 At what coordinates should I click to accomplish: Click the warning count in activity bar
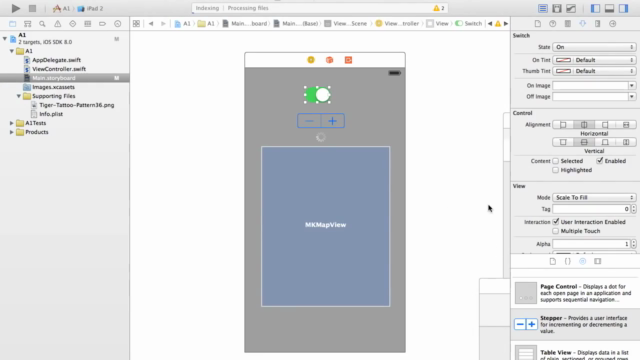[x=439, y=8]
